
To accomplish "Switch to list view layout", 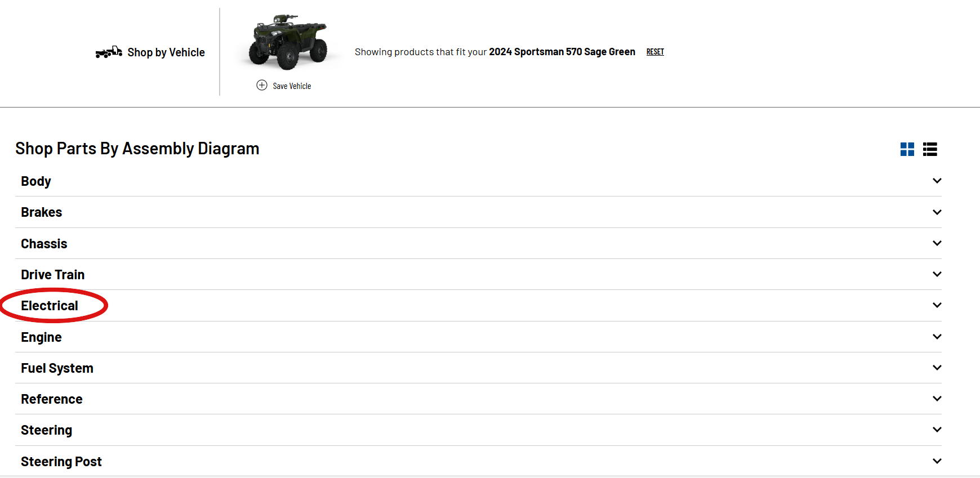I will pyautogui.click(x=930, y=149).
